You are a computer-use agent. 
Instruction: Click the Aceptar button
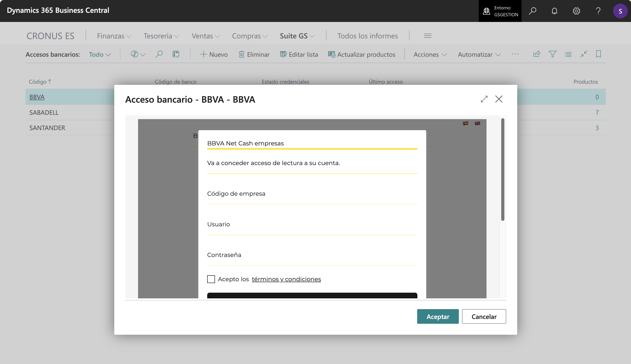[438, 316]
